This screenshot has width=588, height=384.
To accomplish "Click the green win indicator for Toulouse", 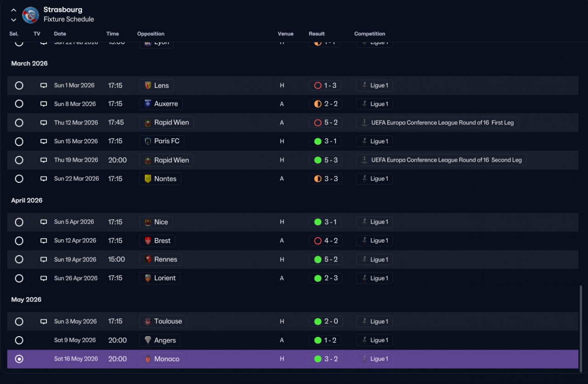I will pos(317,322).
